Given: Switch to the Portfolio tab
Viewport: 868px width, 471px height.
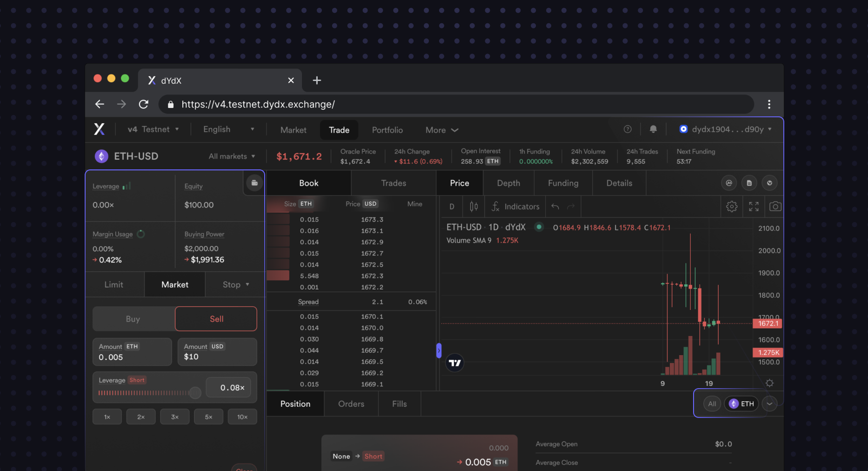Looking at the screenshot, I should (387, 130).
